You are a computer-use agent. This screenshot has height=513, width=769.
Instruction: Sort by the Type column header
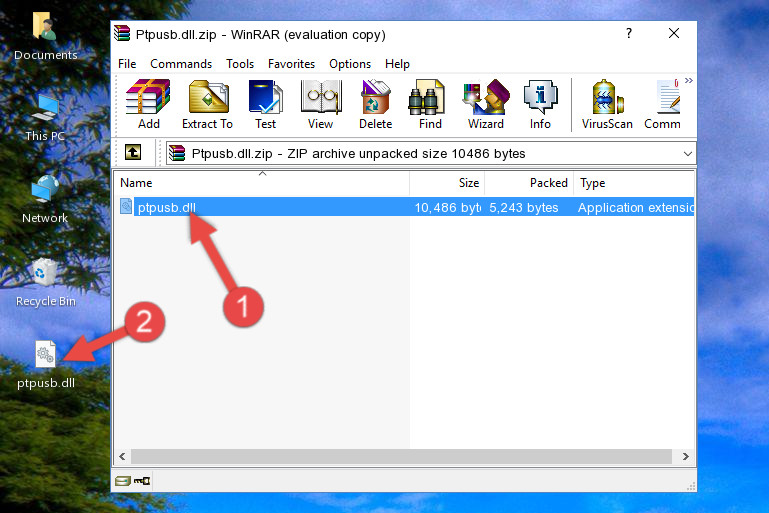point(634,183)
